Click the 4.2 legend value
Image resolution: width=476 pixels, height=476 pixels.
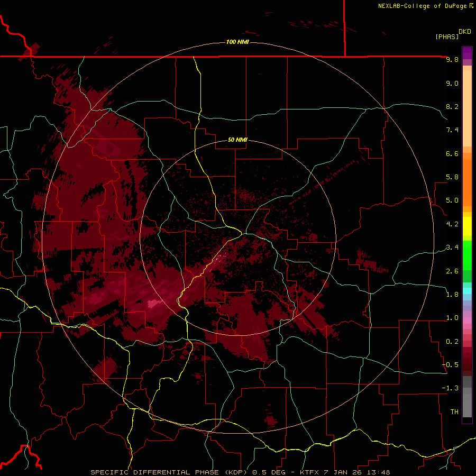click(452, 224)
